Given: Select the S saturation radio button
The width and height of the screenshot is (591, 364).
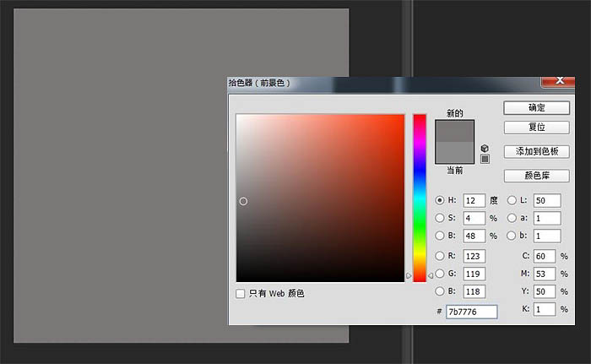Looking at the screenshot, I should click(x=440, y=218).
